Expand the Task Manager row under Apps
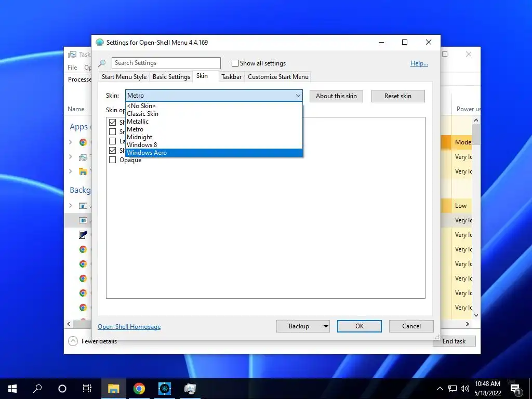 (71, 157)
